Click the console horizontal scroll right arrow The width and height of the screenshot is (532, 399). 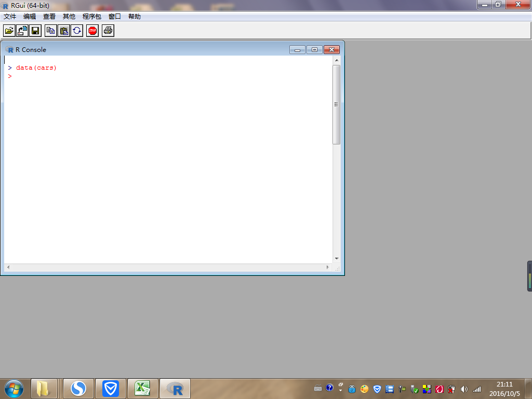click(x=328, y=268)
